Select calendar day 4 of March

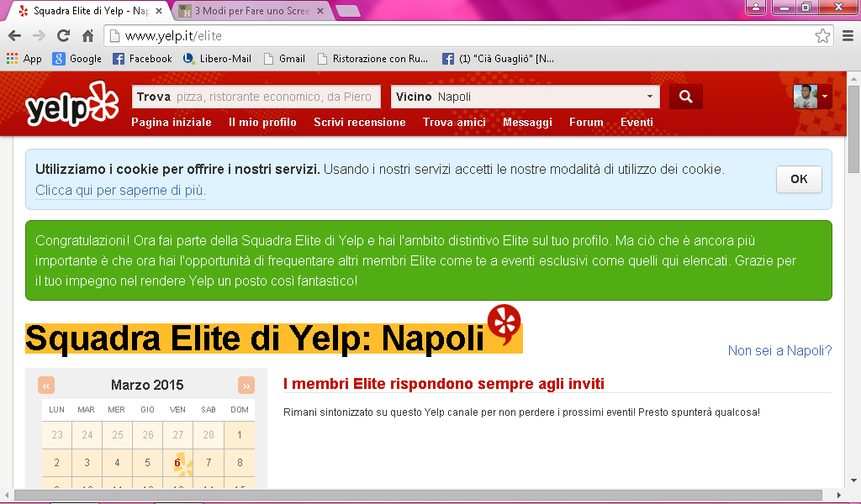pos(117,463)
